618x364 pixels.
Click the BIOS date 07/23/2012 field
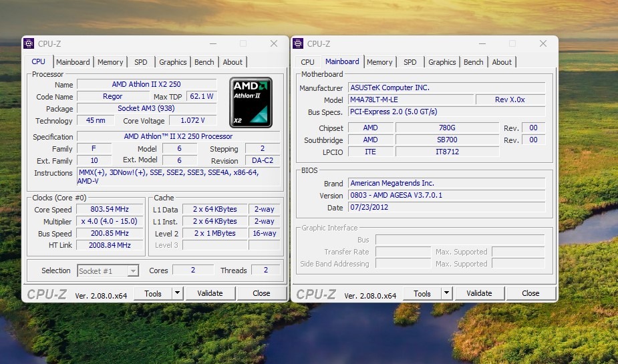446,207
